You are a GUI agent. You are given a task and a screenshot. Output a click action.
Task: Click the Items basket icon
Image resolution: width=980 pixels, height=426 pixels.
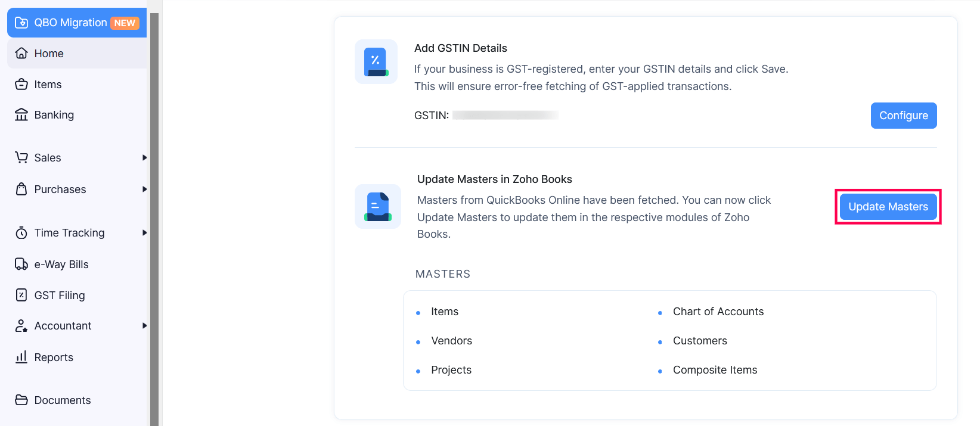point(21,84)
